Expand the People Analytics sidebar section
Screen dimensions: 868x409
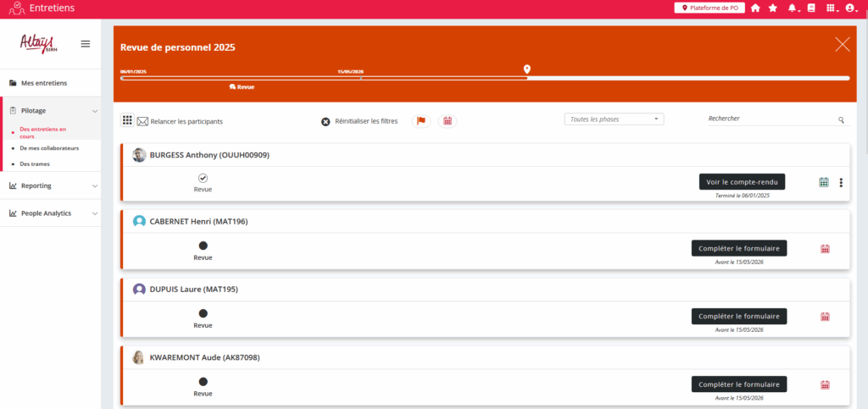pos(51,213)
